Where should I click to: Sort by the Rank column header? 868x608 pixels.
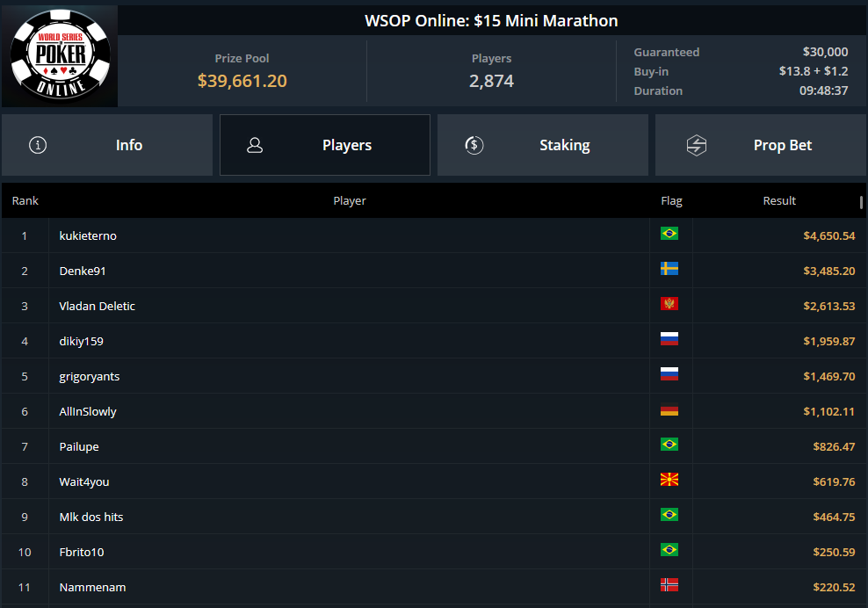click(25, 200)
